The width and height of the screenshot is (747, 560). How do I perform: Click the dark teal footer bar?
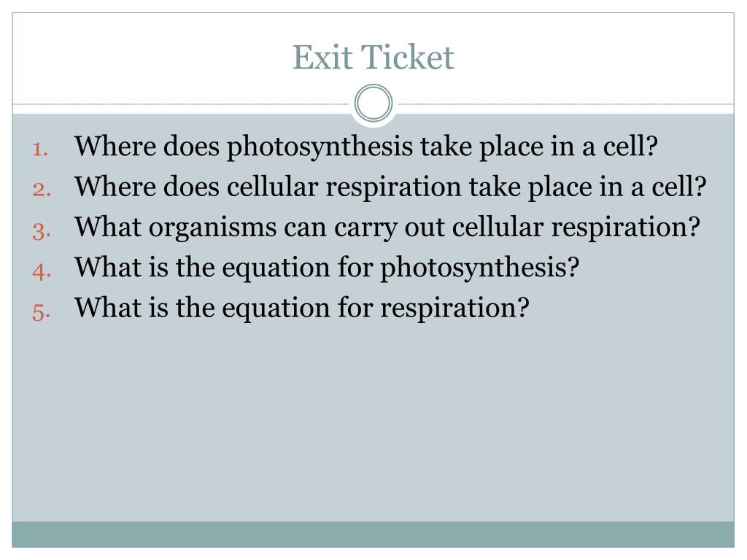tap(373, 534)
